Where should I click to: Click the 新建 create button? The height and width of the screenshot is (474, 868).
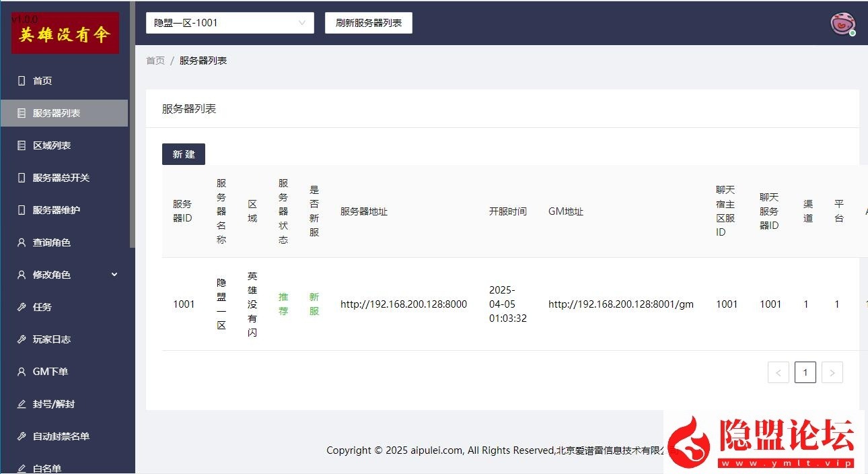pyautogui.click(x=183, y=154)
